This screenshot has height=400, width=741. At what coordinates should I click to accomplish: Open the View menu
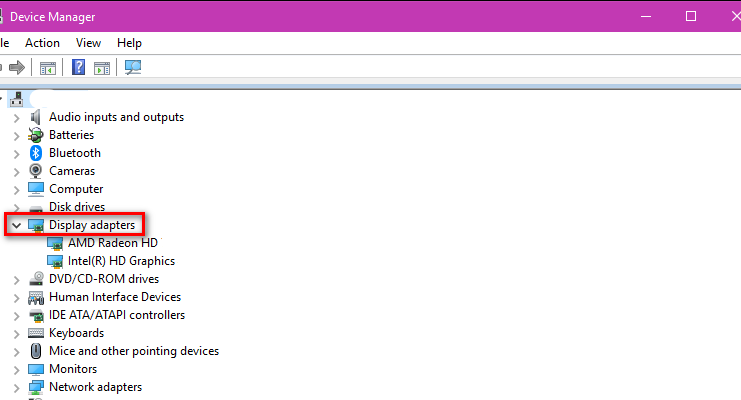coord(88,43)
